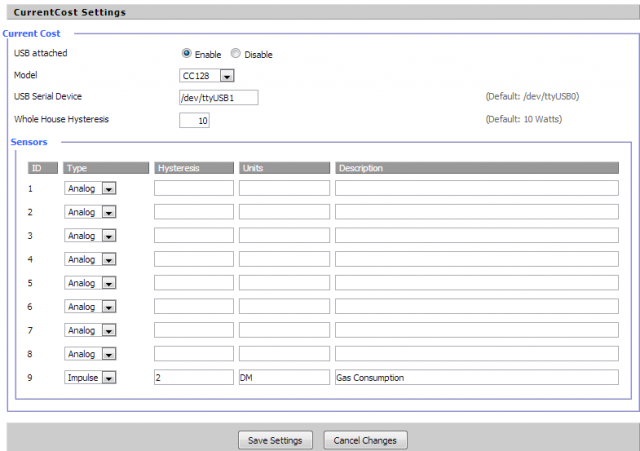Viewport: 640px width, 451px height.
Task: Click the Units field for sensor 8
Action: tap(284, 354)
